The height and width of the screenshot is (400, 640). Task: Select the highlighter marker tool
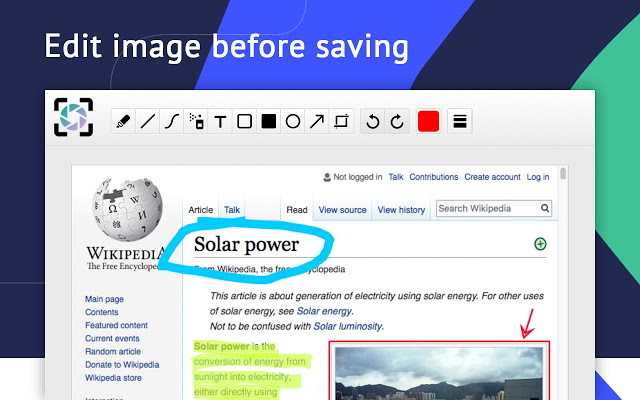[123, 121]
